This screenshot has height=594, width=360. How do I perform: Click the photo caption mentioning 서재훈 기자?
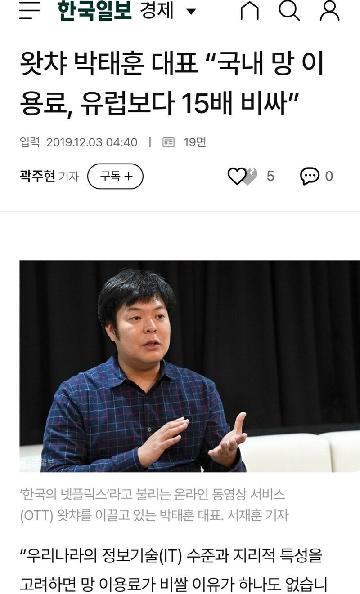pyautogui.click(x=154, y=505)
